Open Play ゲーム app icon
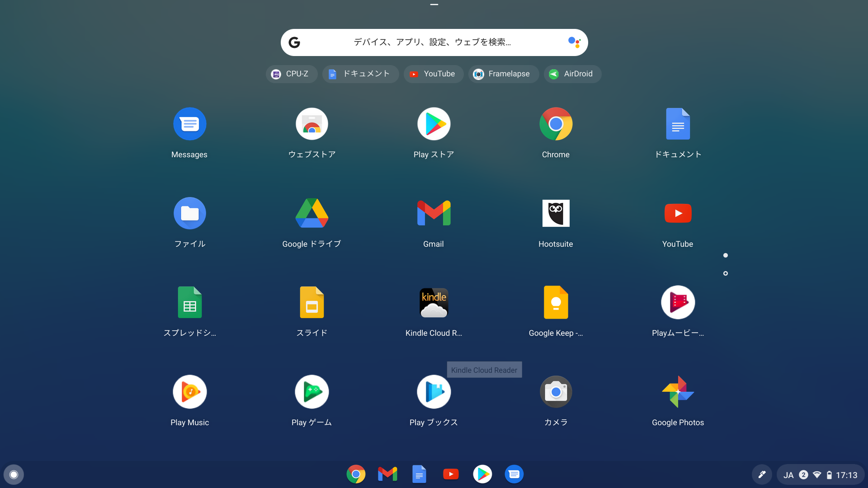 tap(311, 392)
